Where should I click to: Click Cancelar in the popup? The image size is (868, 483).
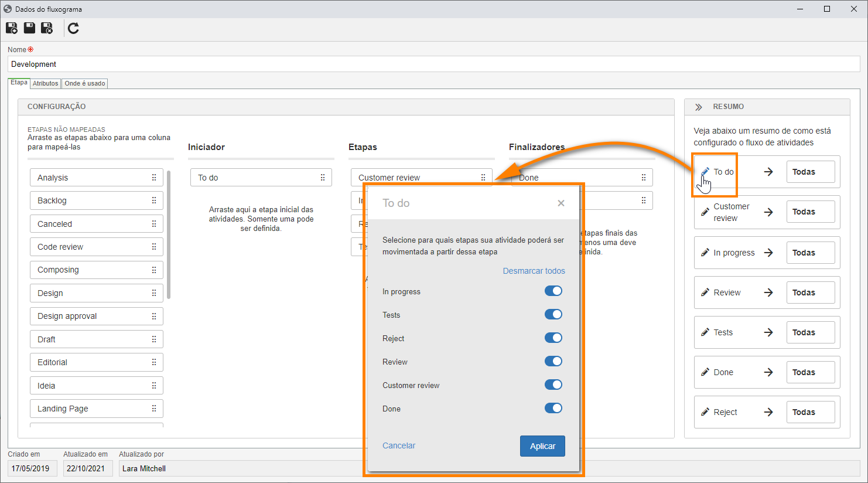pyautogui.click(x=399, y=445)
